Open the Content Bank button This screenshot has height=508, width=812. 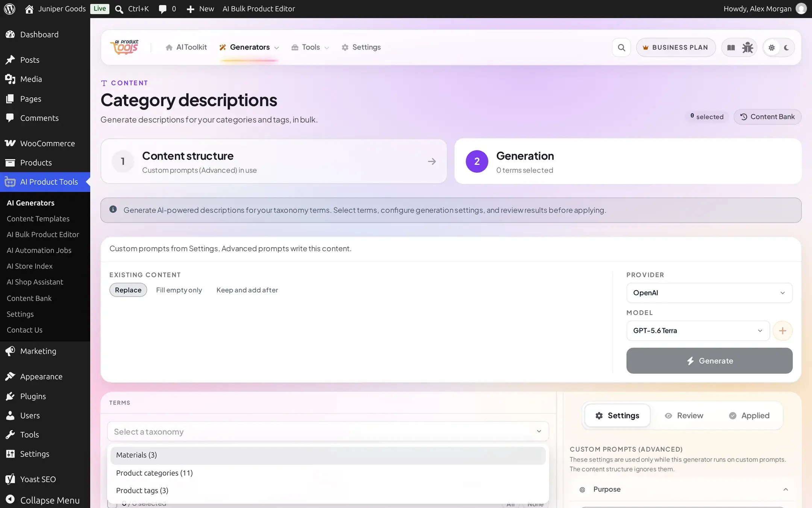pos(767,117)
